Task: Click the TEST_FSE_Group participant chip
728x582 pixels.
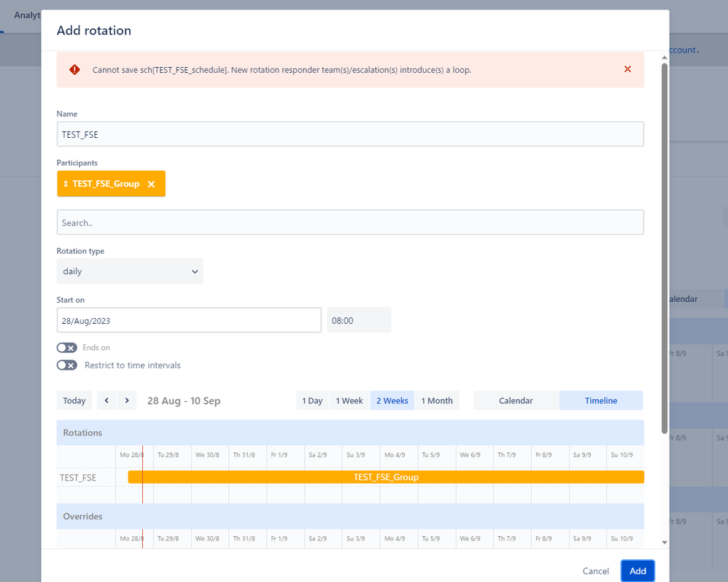Action: point(111,184)
